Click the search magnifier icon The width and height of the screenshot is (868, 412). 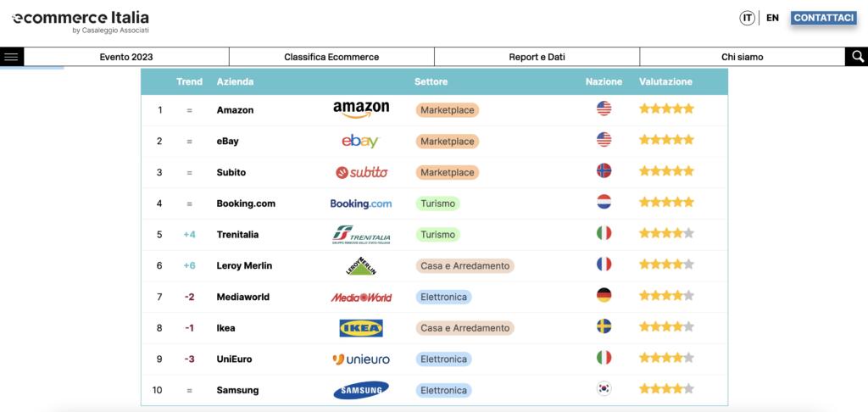click(857, 57)
